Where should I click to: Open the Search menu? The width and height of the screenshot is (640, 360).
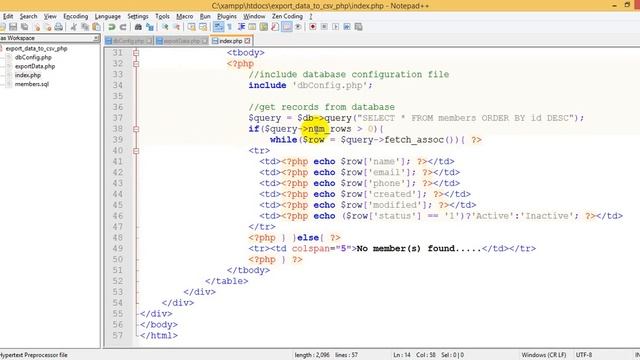[x=29, y=16]
